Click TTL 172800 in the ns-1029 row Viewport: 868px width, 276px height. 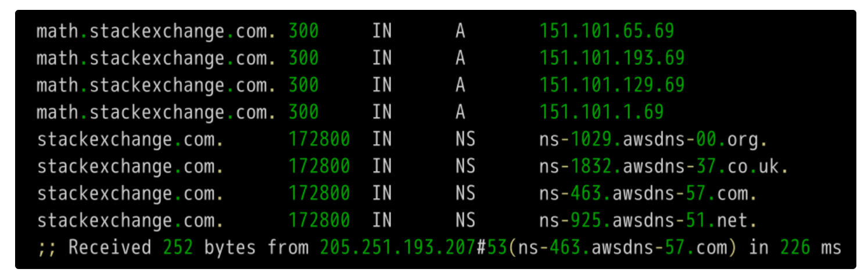click(319, 139)
